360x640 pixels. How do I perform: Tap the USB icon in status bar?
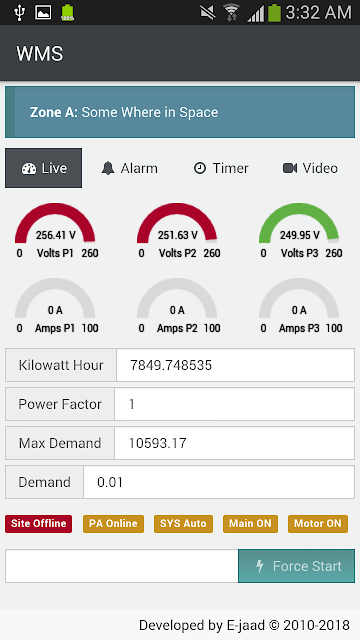click(x=19, y=12)
